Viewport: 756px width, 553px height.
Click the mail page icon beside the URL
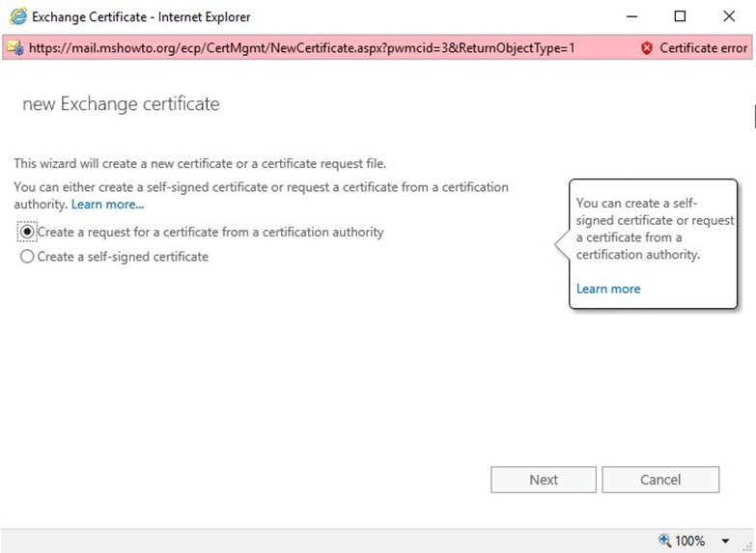point(15,47)
